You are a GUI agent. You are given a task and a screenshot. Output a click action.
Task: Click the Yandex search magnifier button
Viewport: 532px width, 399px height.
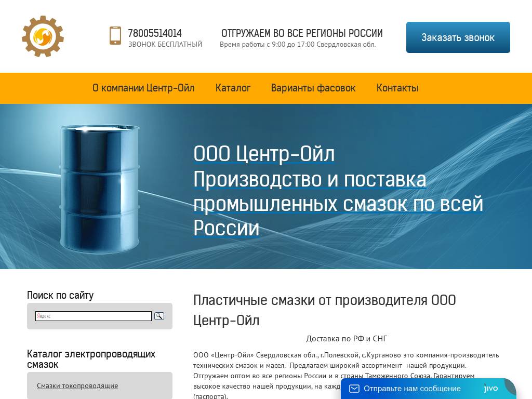[x=159, y=316]
